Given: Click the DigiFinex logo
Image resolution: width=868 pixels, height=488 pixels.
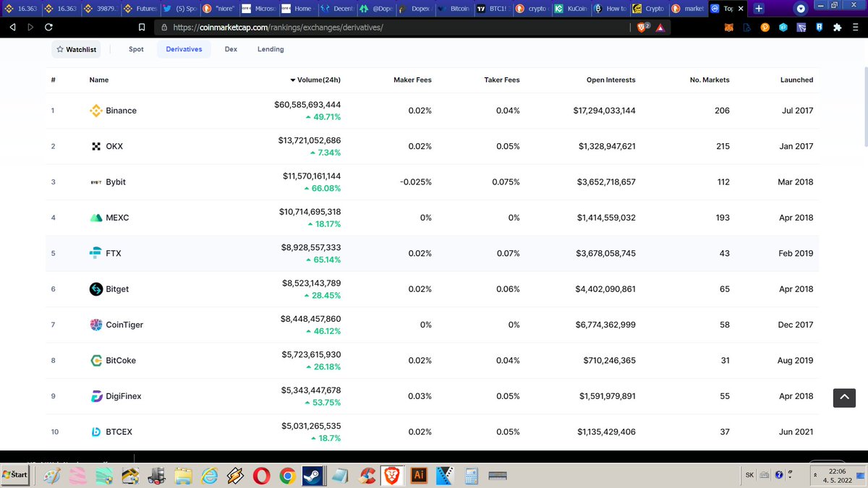Looking at the screenshot, I should (x=95, y=396).
